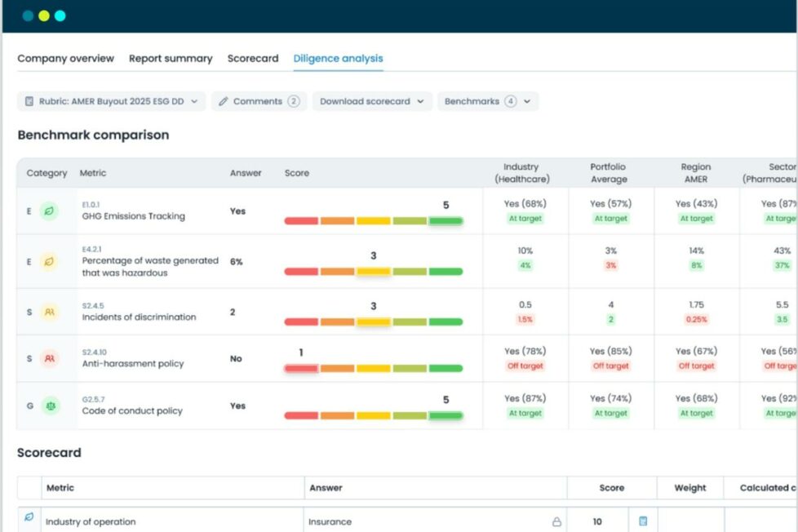Click the Industry (Healthcare) column header
Screen dimensions: 798x532
521,173
